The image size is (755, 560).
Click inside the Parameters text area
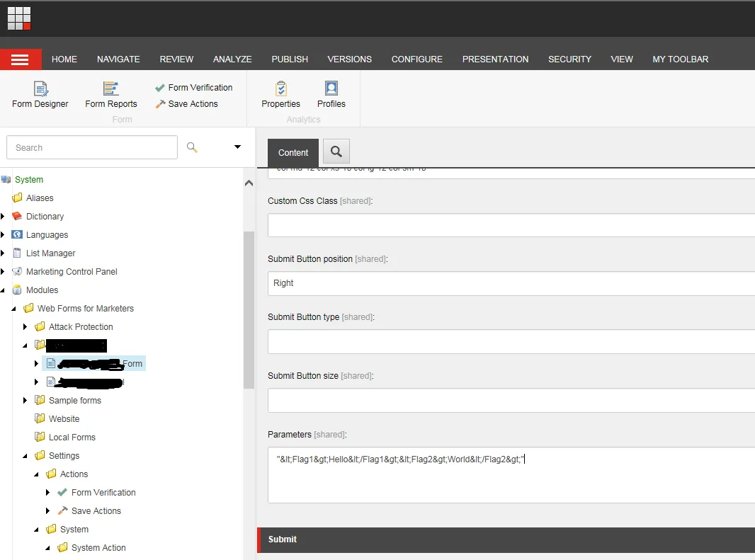511,475
